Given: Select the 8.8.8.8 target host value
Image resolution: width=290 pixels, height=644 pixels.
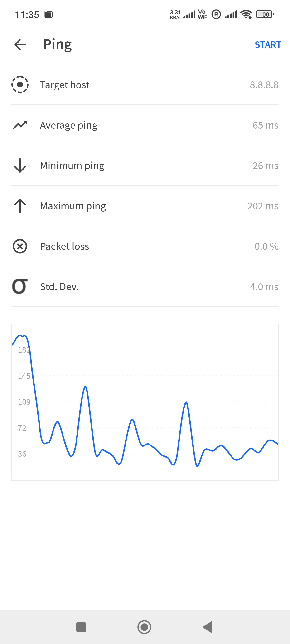Looking at the screenshot, I should pos(264,85).
